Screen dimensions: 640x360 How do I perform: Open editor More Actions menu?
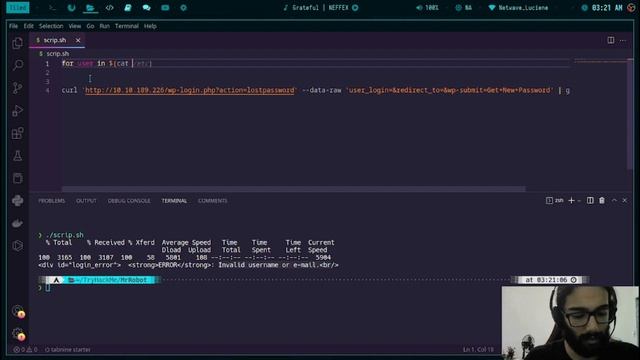623,40
